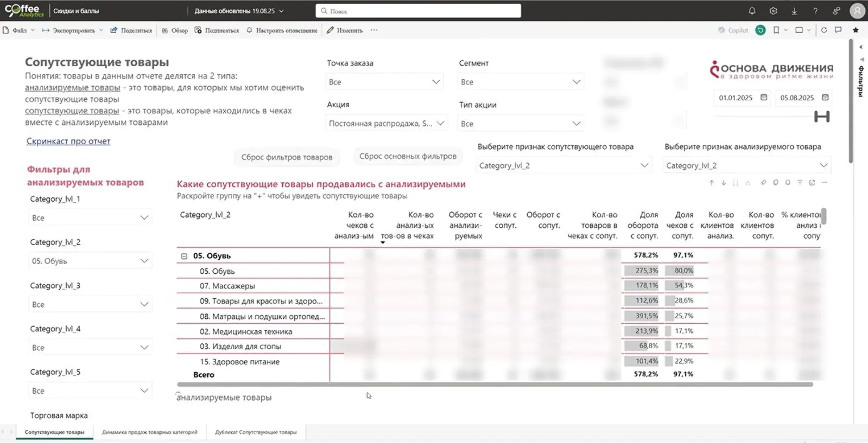Open start date calendar picker 01.01.2025
This screenshot has width=868, height=443.
pos(764,98)
